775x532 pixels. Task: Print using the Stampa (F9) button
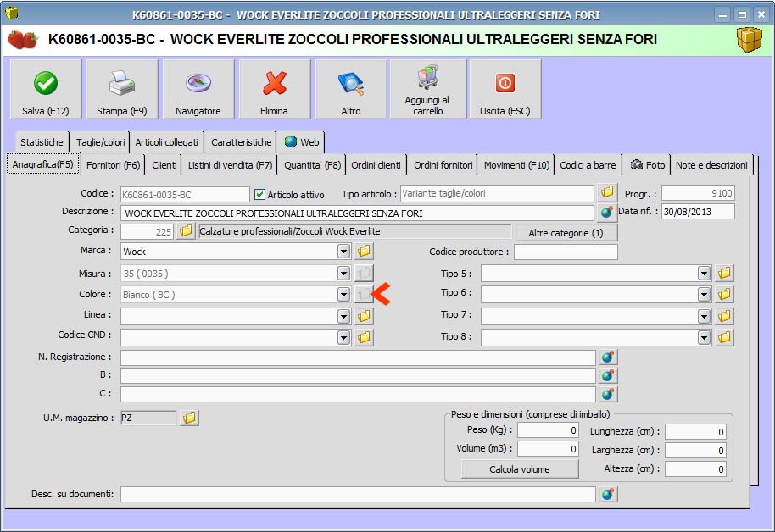[122, 90]
